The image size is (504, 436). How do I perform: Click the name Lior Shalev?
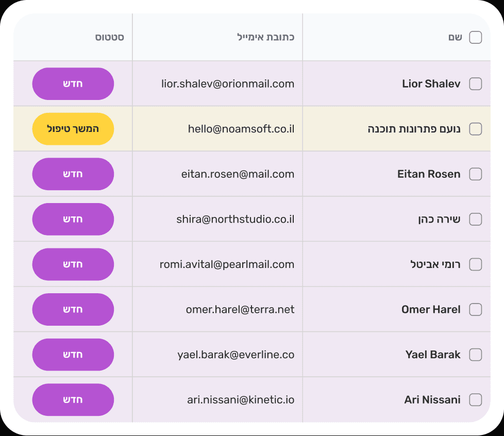(431, 84)
